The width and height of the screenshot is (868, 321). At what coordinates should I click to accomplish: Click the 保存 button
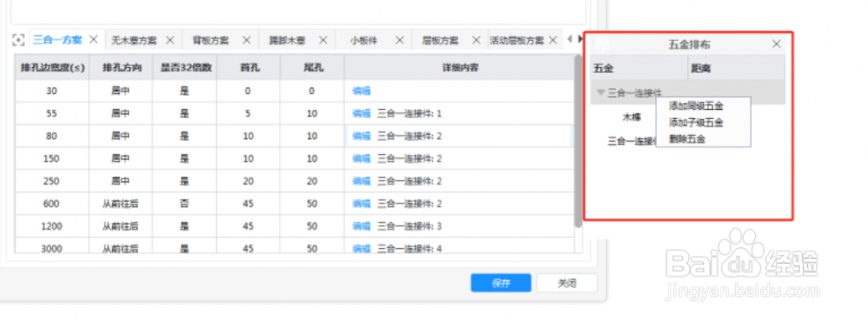pos(501,282)
